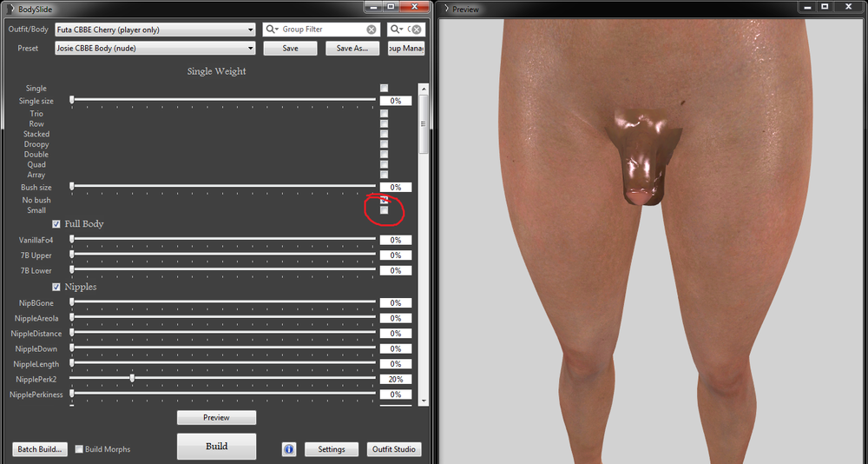The image size is (868, 464).
Task: Click the Save As... button
Action: (x=352, y=49)
